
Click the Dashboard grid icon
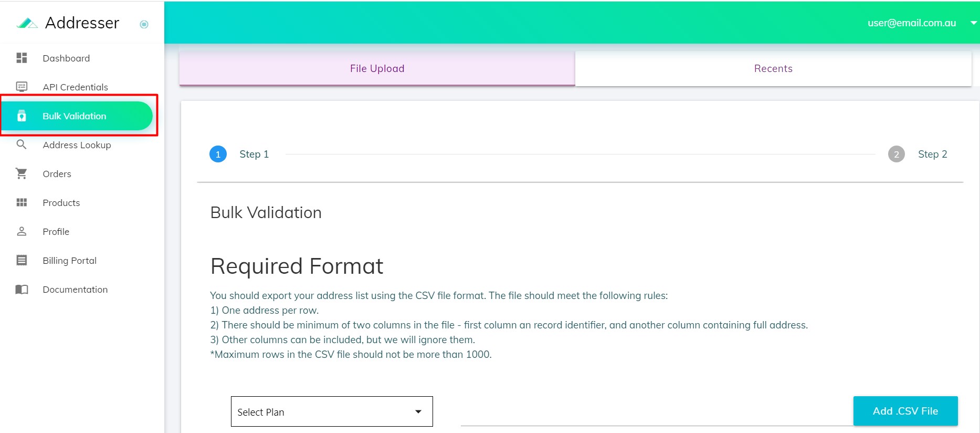[22, 58]
